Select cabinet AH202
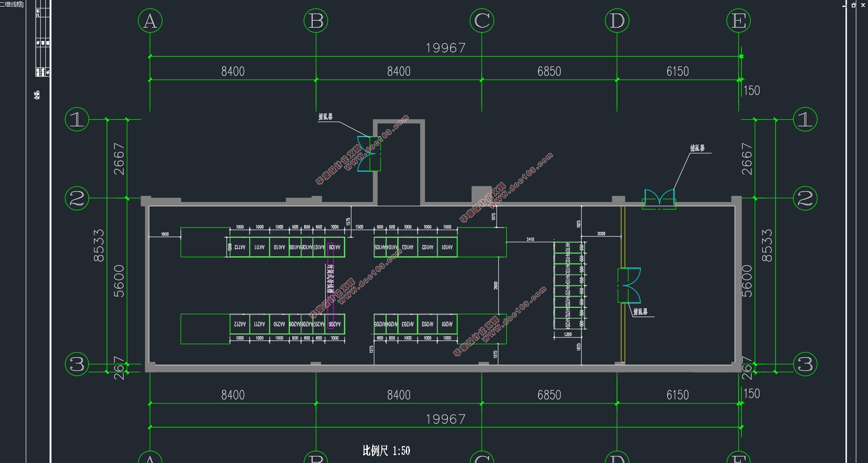The width and height of the screenshot is (868, 463). (x=427, y=324)
